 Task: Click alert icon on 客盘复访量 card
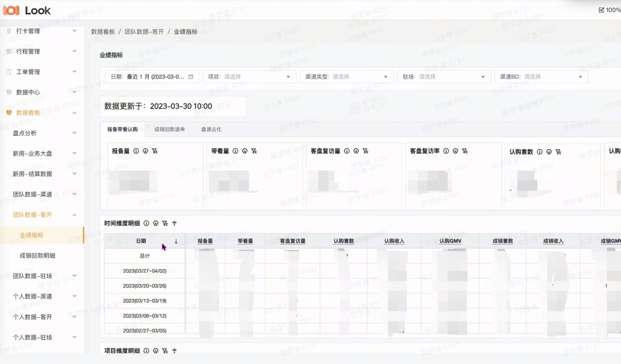[x=356, y=151]
